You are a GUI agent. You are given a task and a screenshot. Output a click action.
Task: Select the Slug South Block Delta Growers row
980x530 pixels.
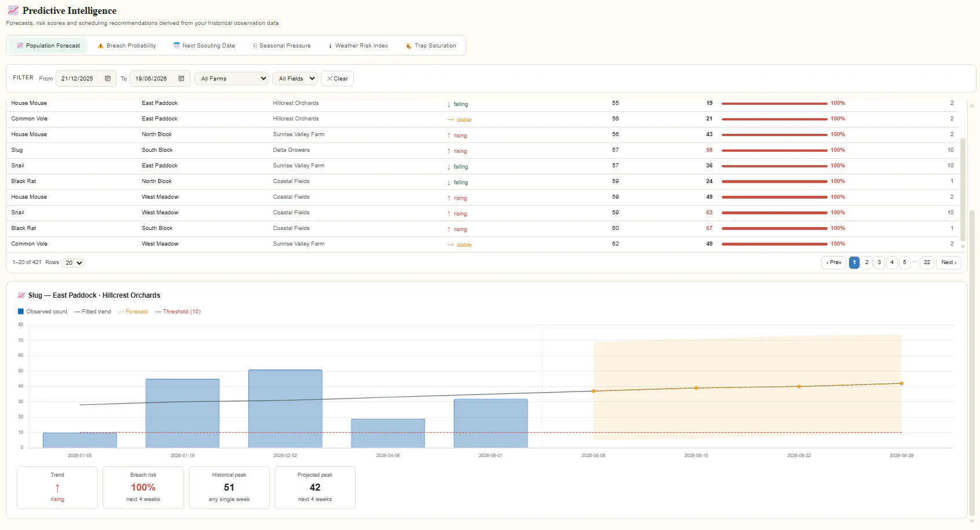[482, 150]
